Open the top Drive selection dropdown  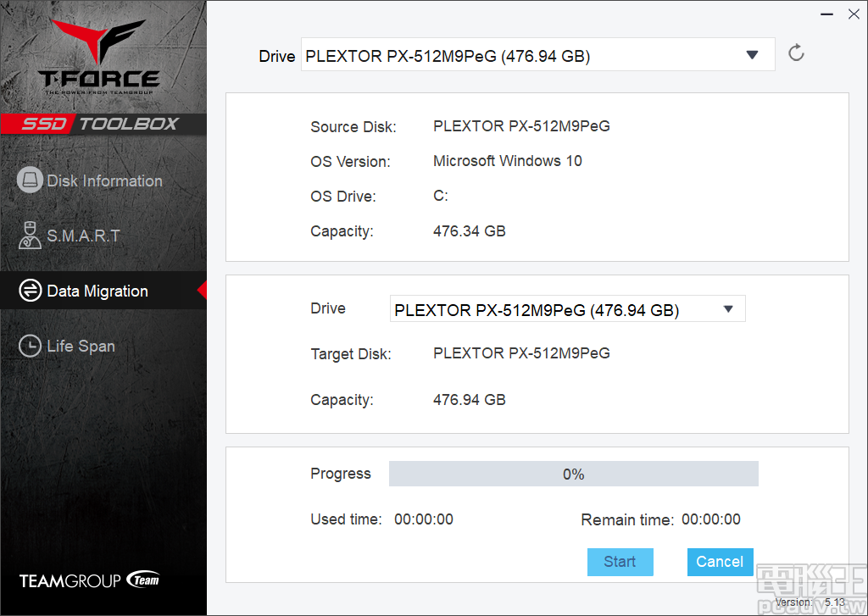(537, 54)
